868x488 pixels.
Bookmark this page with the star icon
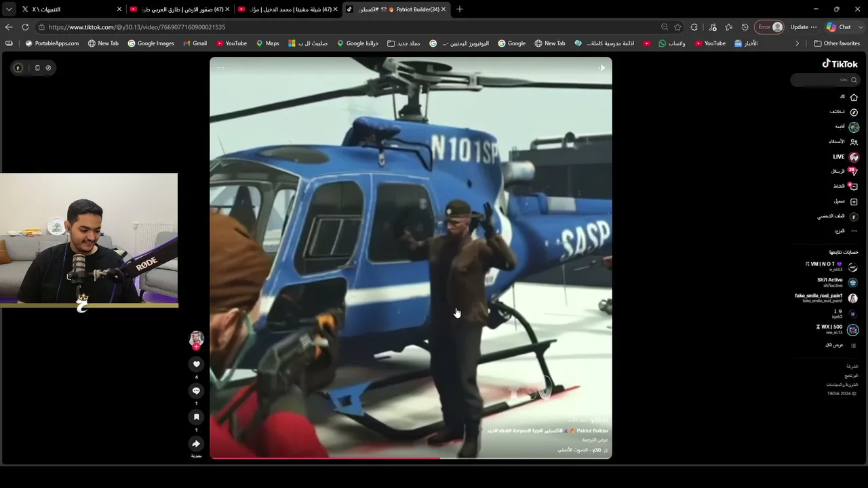(677, 27)
